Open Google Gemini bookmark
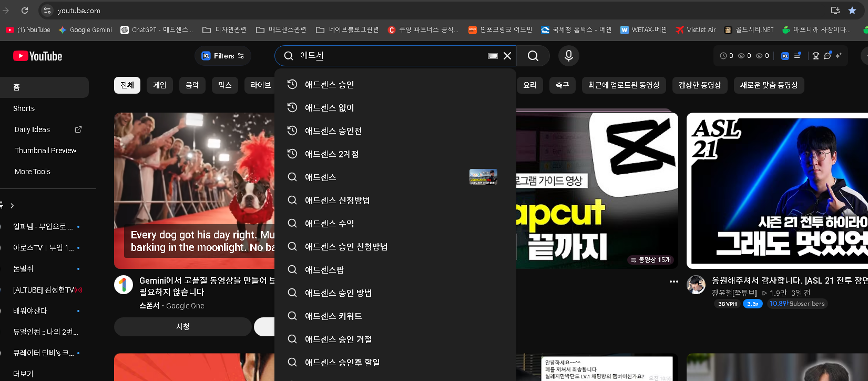 point(85,30)
